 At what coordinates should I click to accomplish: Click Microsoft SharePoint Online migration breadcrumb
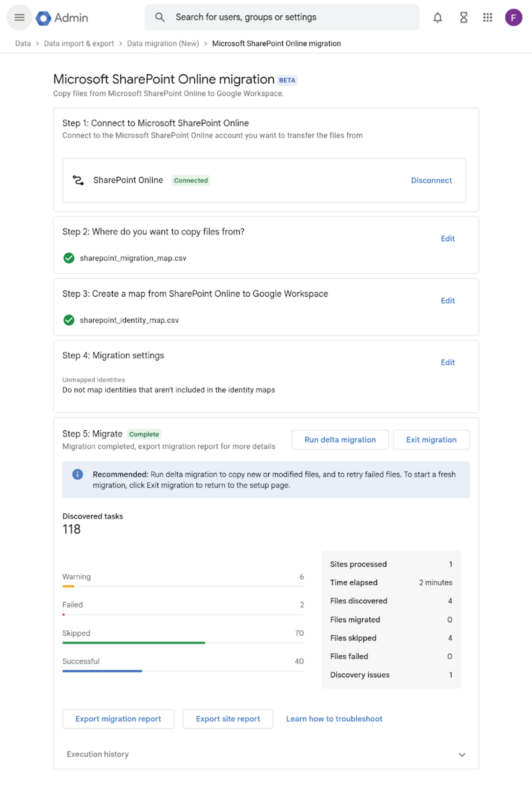(277, 43)
